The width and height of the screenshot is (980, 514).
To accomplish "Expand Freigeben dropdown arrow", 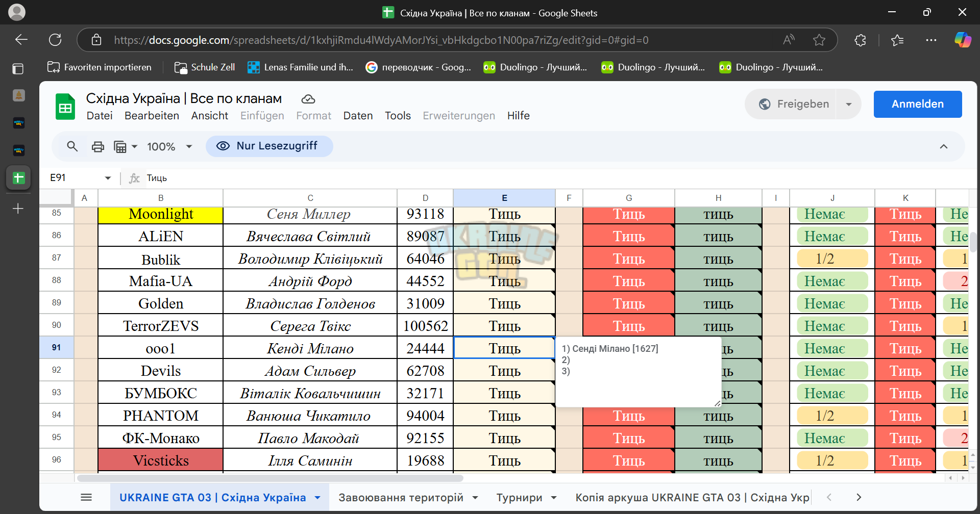I will (x=849, y=104).
